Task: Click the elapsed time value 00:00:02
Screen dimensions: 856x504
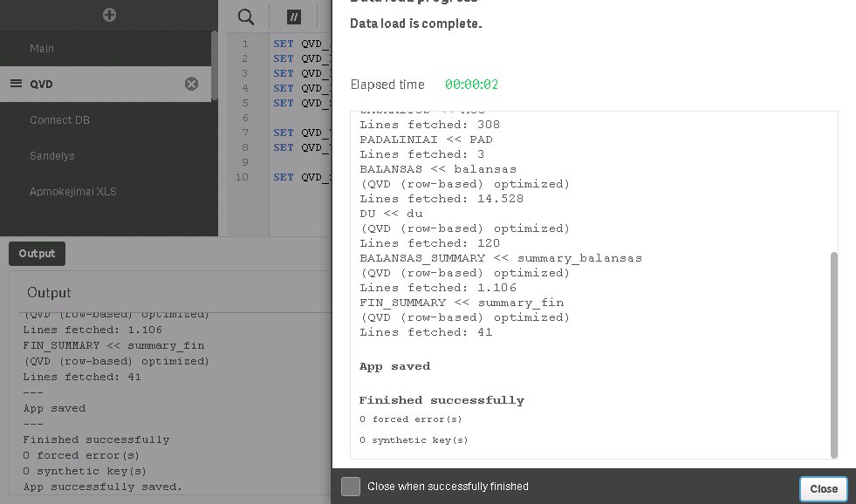Action: (x=471, y=85)
